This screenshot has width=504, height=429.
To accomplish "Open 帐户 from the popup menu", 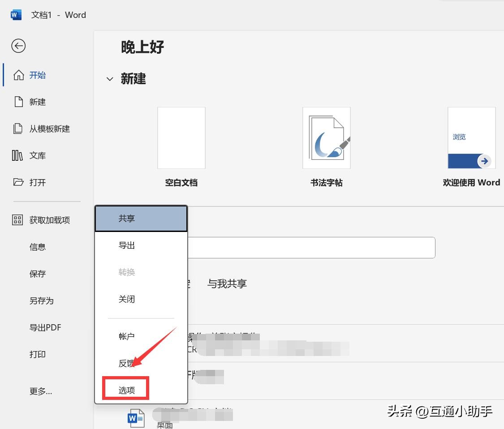I will tap(127, 336).
